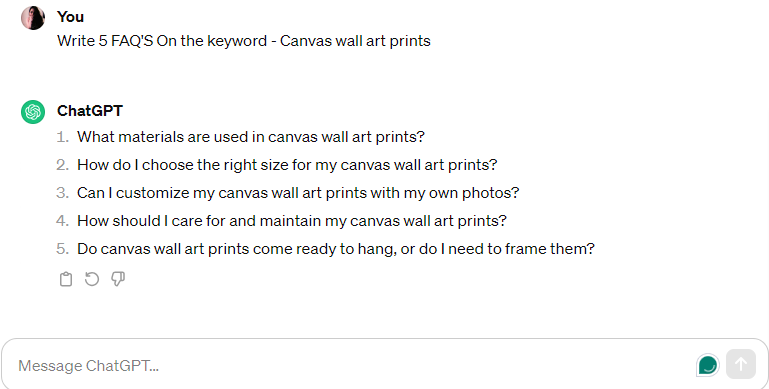Regenerate the response using the circular arrow icon

(92, 279)
